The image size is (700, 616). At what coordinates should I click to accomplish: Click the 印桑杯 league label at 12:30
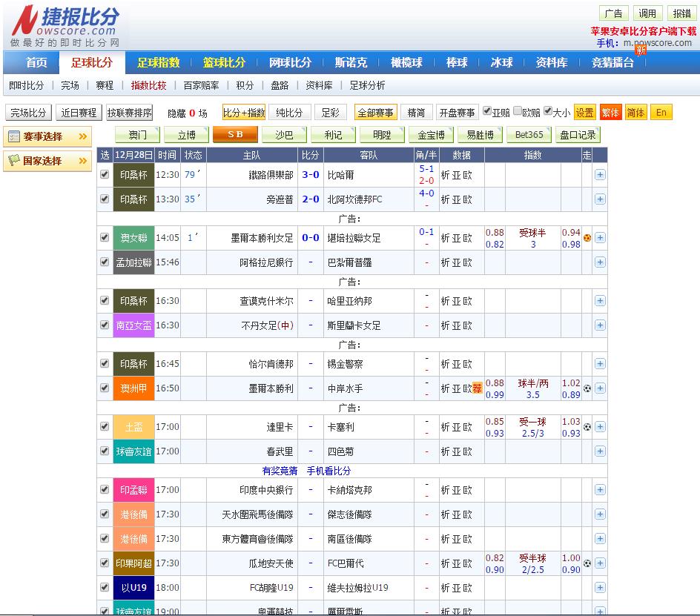(133, 175)
